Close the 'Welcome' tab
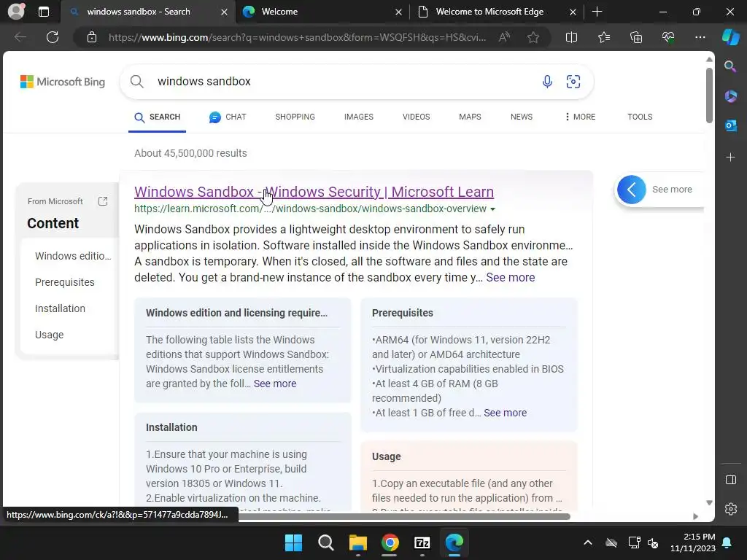 click(x=398, y=12)
